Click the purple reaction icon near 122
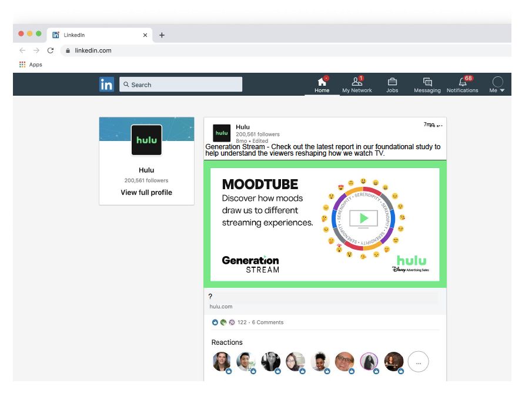 tap(232, 322)
